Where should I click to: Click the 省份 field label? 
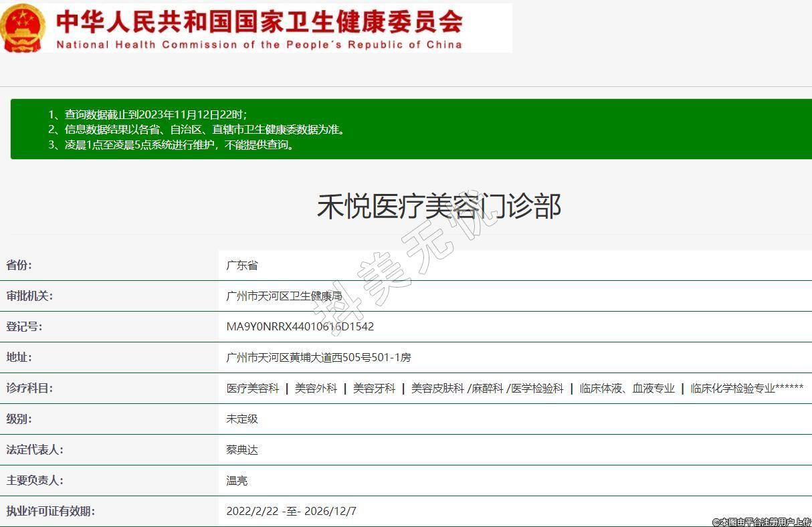pyautogui.click(x=19, y=265)
